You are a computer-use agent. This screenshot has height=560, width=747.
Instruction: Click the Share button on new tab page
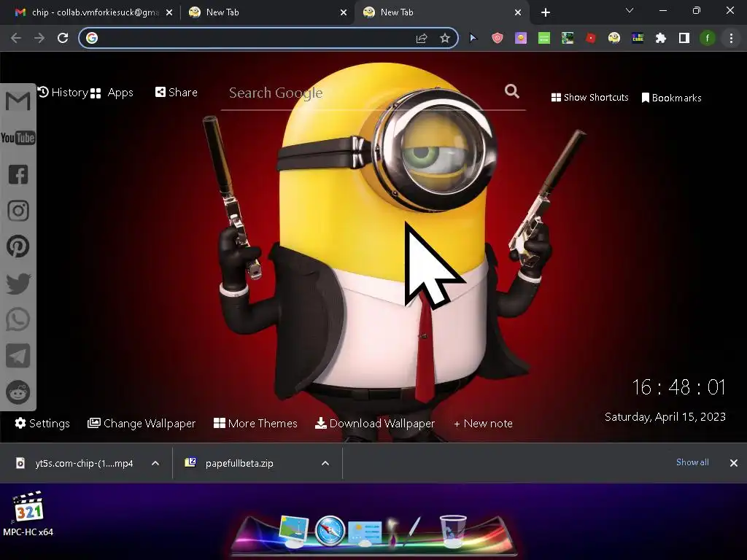pyautogui.click(x=177, y=93)
